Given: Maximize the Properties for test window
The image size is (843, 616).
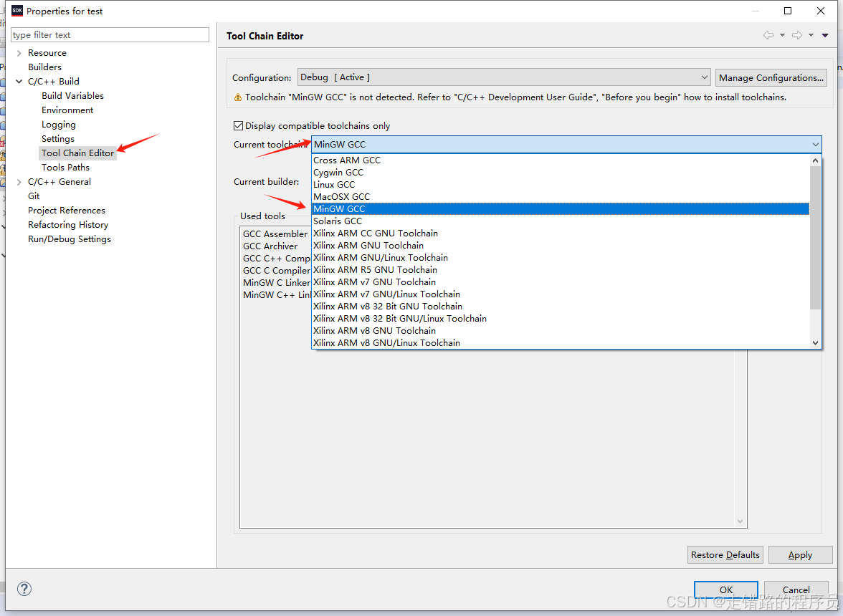Looking at the screenshot, I should (788, 11).
